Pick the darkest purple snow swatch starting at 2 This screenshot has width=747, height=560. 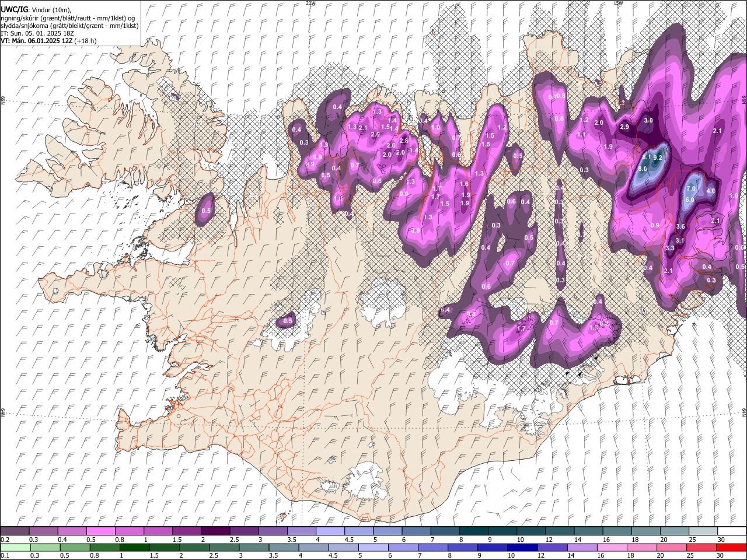(x=215, y=531)
